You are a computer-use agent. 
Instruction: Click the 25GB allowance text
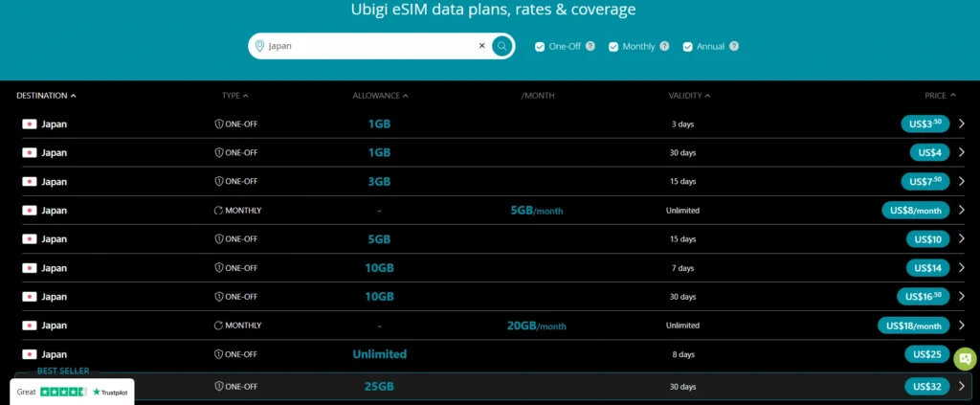point(379,387)
